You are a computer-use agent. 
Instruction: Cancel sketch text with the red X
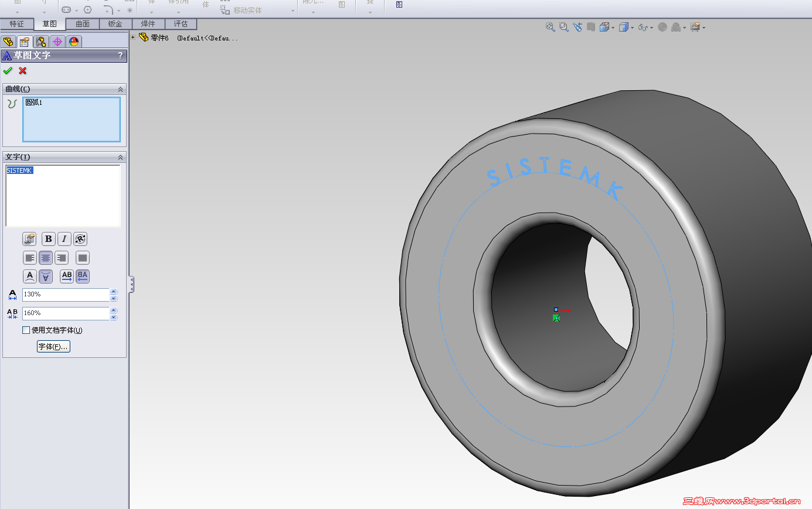(x=23, y=71)
